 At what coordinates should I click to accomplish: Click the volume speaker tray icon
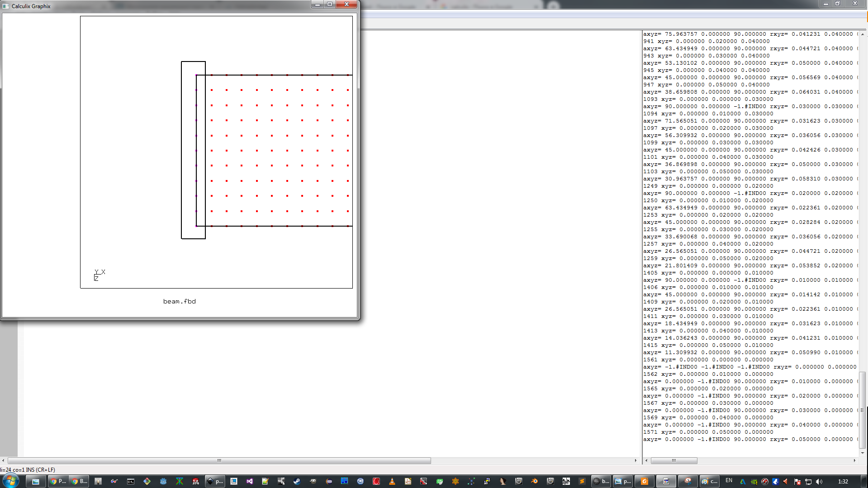[819, 482]
